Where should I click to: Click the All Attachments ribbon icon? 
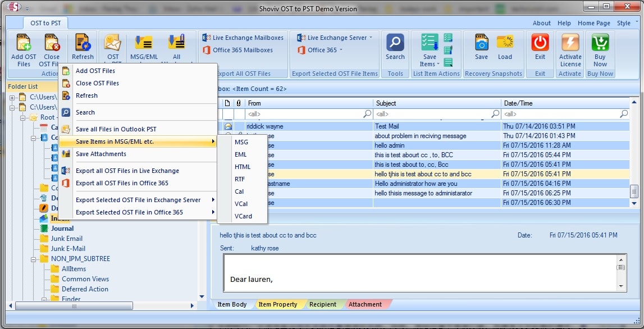(177, 42)
